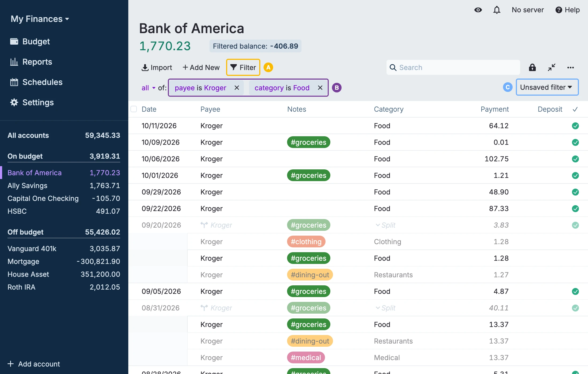Remove the payee is Kroger filter
This screenshot has height=374, width=588.
[237, 88]
